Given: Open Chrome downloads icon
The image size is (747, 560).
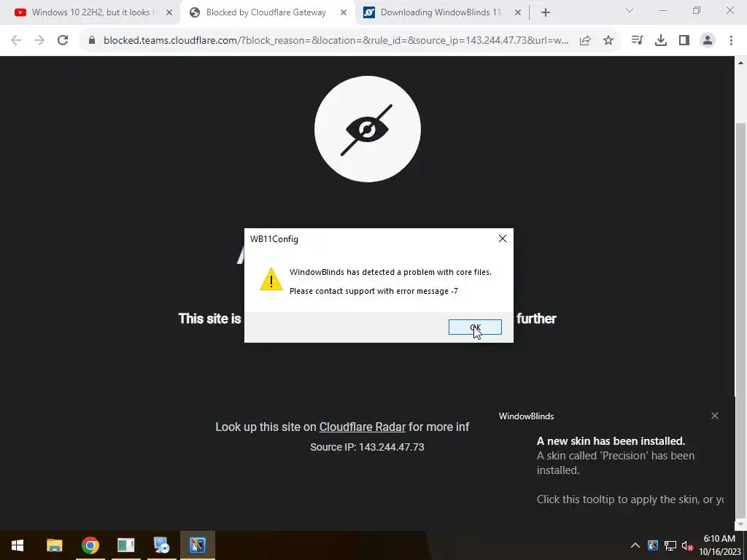Looking at the screenshot, I should (660, 41).
